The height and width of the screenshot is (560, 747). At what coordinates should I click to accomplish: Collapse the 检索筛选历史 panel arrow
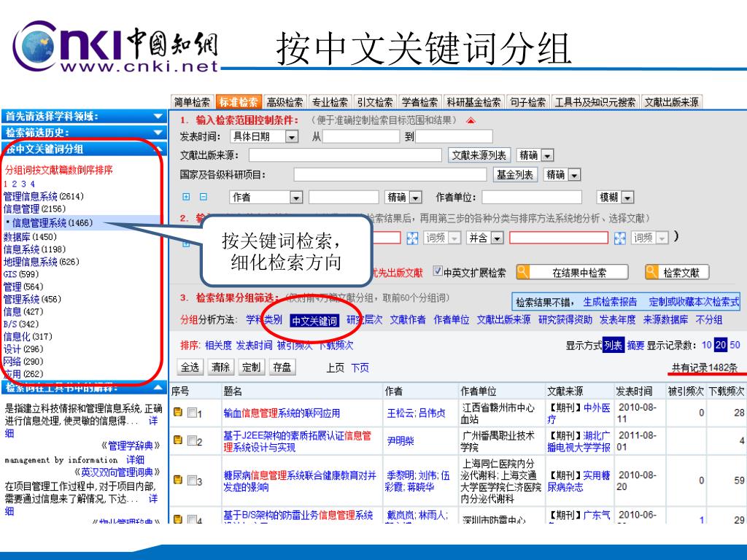point(158,133)
